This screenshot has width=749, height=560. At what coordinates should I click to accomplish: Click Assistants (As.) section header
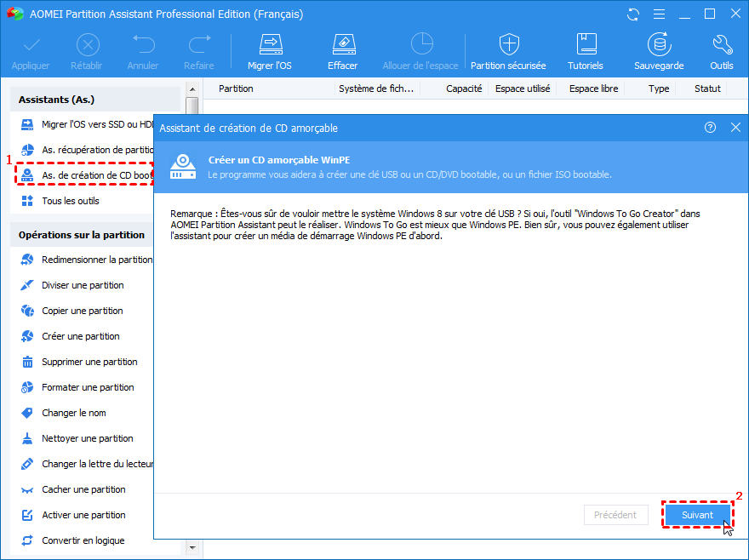click(95, 100)
